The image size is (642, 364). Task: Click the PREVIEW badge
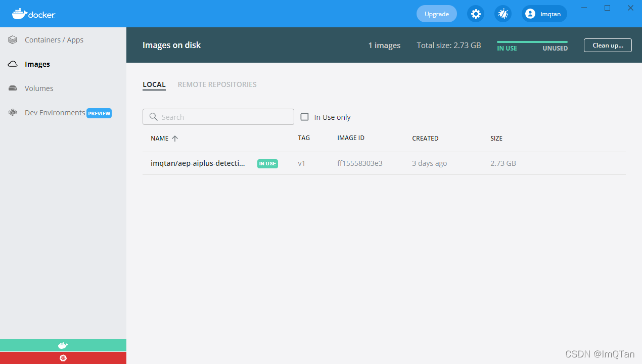point(99,113)
